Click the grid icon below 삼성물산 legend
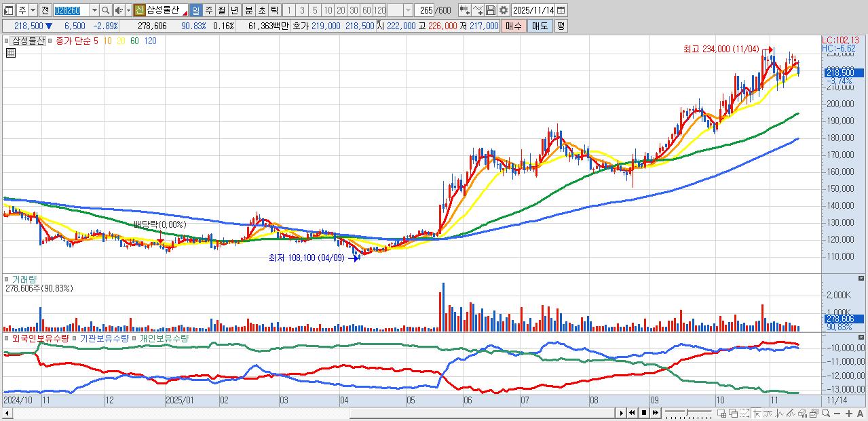 [10, 52]
